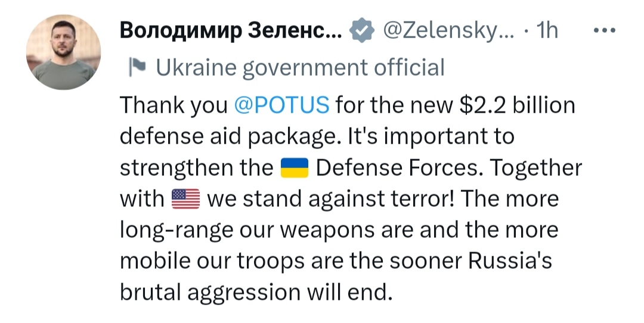Click the blue verified checkmark badge
The image size is (644, 323).
point(361,30)
